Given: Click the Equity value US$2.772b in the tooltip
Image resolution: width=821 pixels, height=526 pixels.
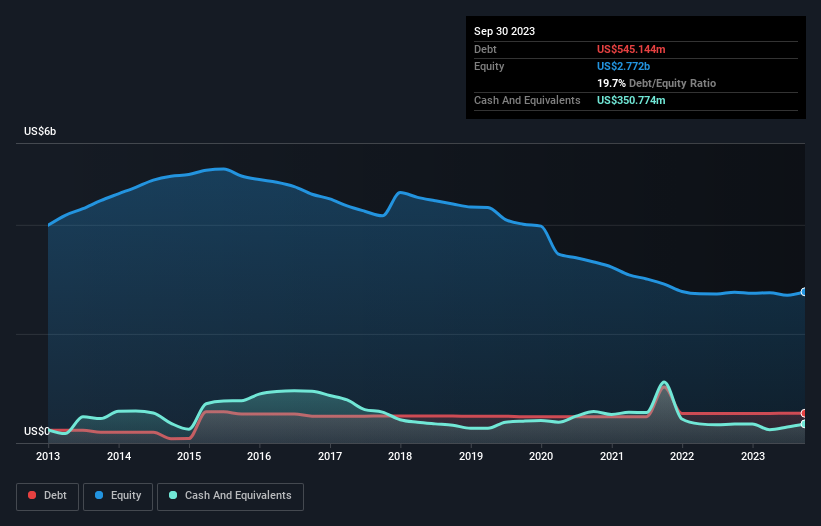Looking at the screenshot, I should [625, 66].
